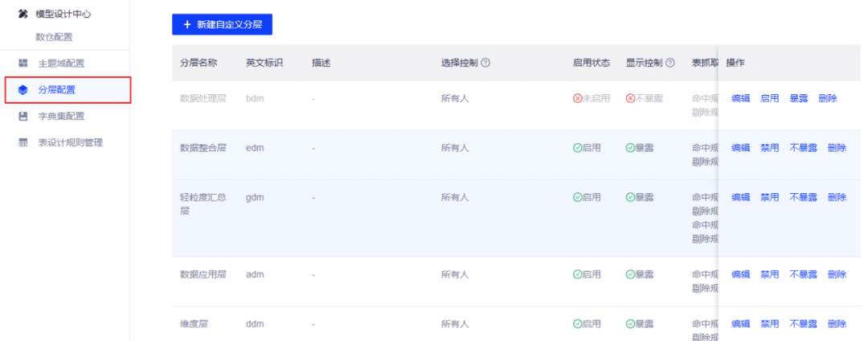This screenshot has width=868, height=341.
Task: Click the 维度层 name cell
Action: coord(194,323)
